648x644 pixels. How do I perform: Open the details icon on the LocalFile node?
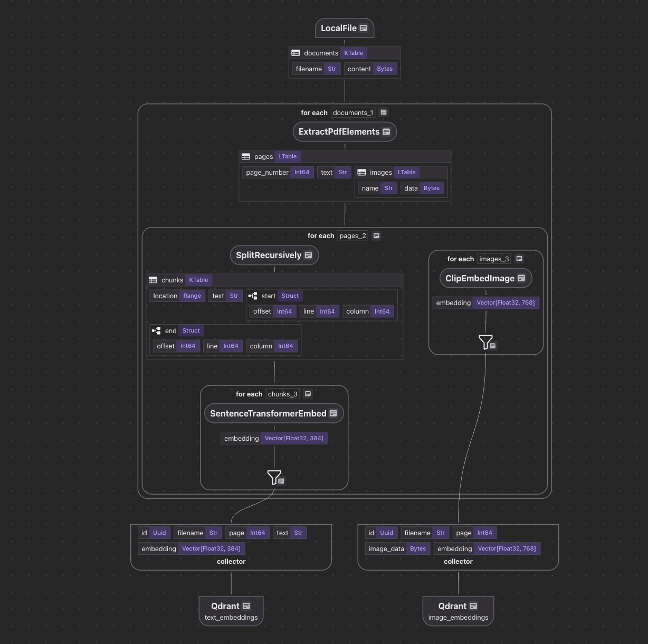point(363,28)
